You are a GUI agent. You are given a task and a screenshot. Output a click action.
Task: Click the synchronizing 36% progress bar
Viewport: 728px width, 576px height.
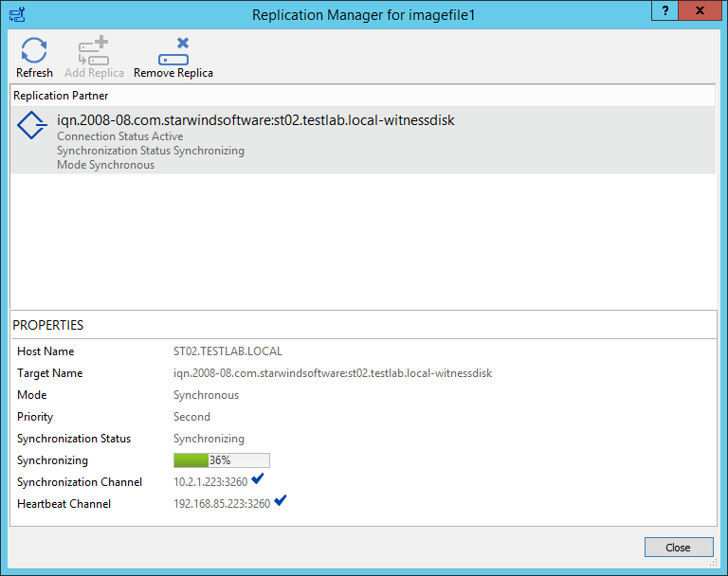[x=221, y=460]
